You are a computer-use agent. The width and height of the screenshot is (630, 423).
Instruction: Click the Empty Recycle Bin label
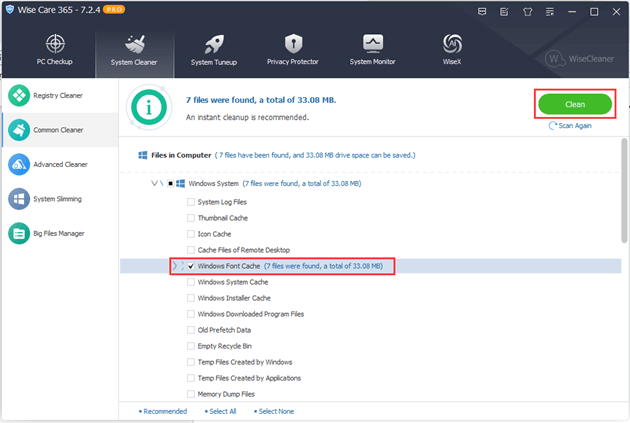(225, 346)
